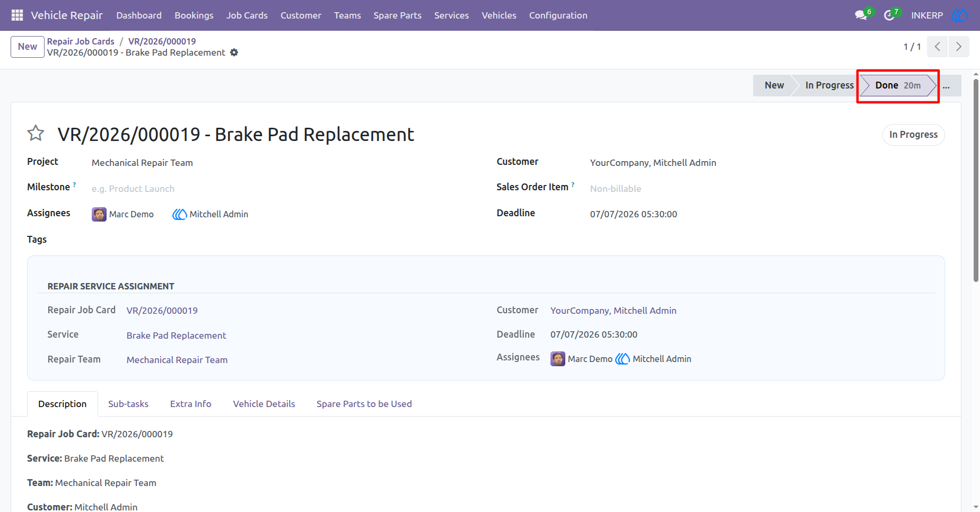Go to previous record arrow
The width and height of the screenshot is (980, 512).
pos(938,47)
